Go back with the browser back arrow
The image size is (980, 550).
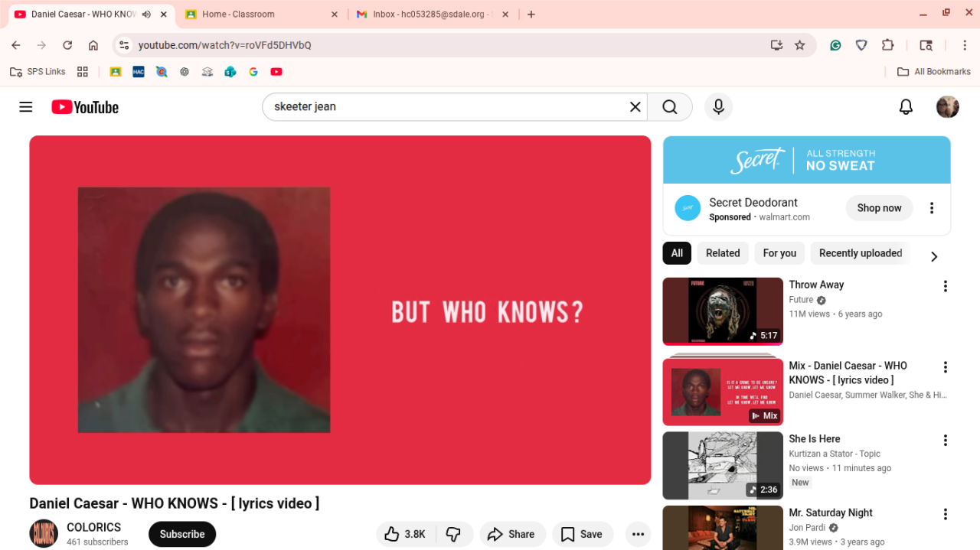(x=16, y=45)
